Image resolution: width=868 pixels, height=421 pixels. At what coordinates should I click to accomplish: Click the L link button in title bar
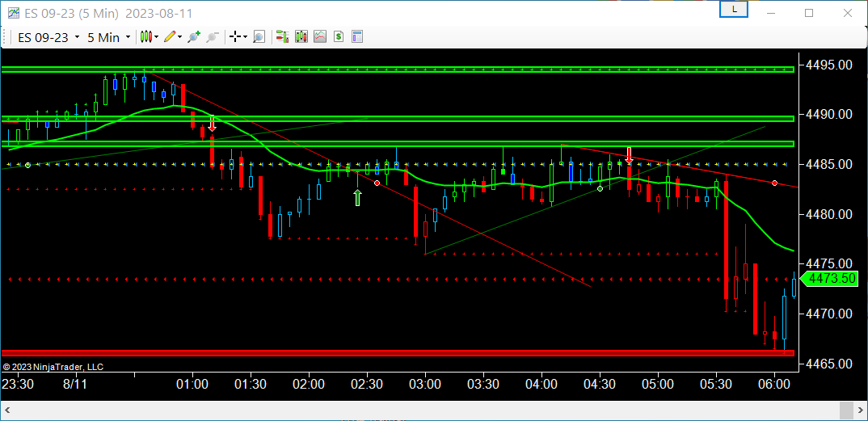(734, 10)
